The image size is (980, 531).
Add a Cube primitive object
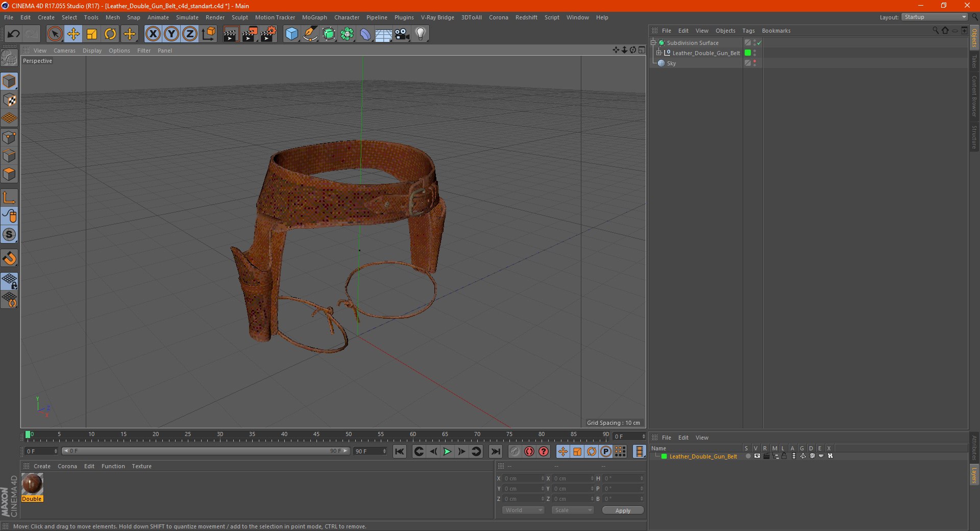(x=291, y=34)
